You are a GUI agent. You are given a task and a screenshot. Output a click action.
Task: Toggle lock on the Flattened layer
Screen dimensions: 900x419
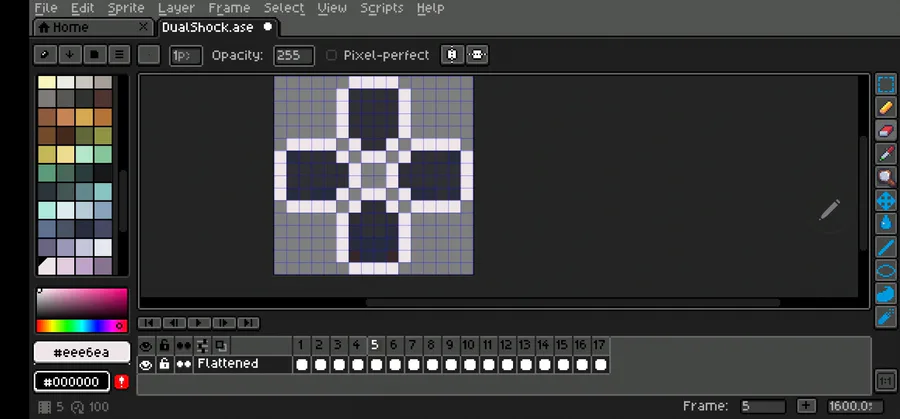pyautogui.click(x=164, y=364)
